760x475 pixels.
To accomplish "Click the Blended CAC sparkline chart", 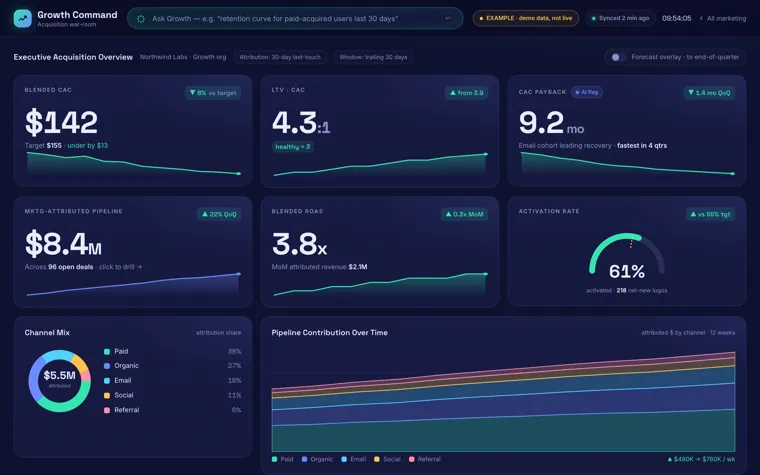I will coord(133,164).
